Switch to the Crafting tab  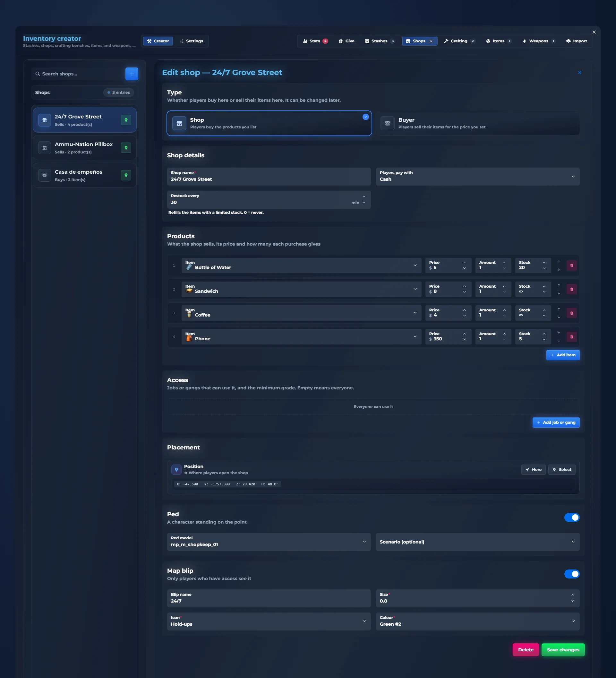(x=459, y=41)
